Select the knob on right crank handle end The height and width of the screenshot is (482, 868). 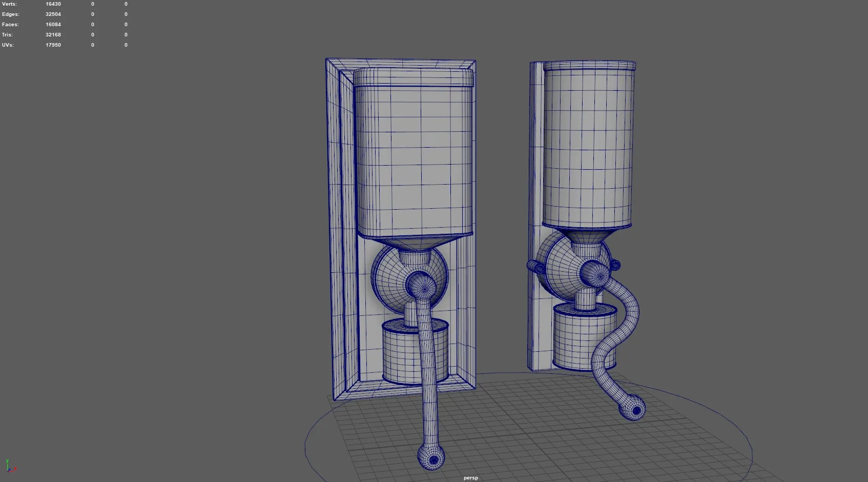(x=633, y=408)
